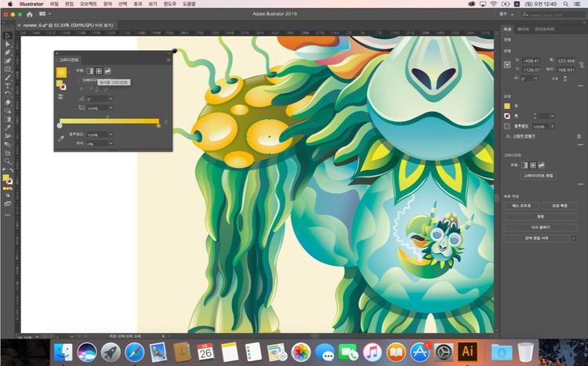
Task: Open 불투명도 dropdown in Gradient panel
Action: click(111, 134)
